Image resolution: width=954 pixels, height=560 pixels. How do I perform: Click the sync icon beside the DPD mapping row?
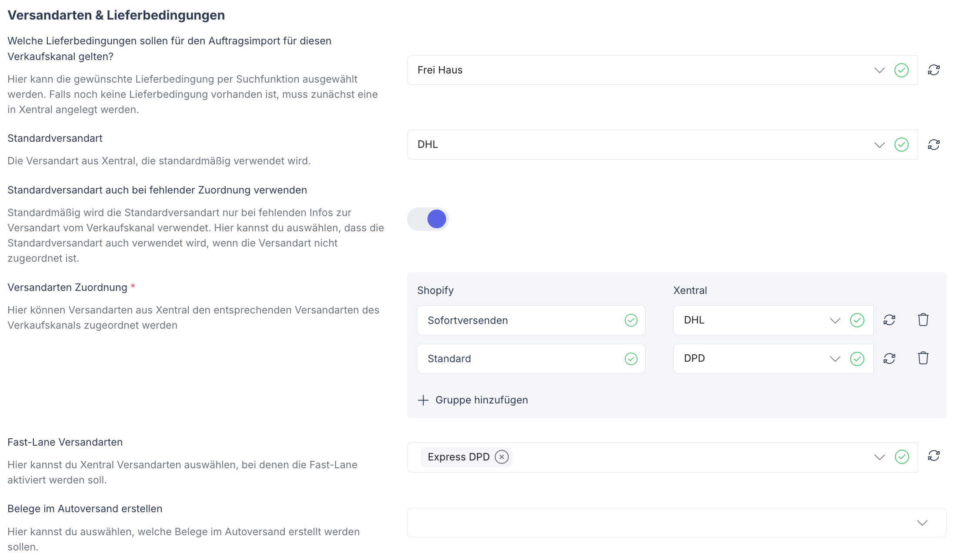pyautogui.click(x=889, y=358)
